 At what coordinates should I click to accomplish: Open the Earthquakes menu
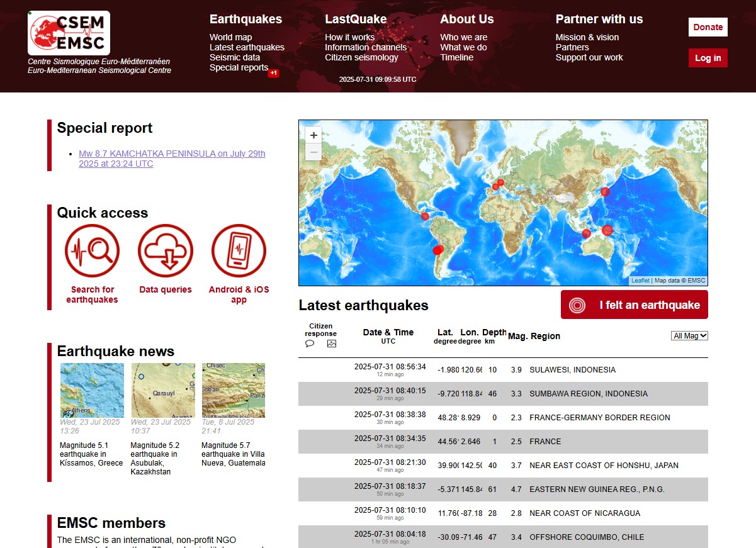245,20
